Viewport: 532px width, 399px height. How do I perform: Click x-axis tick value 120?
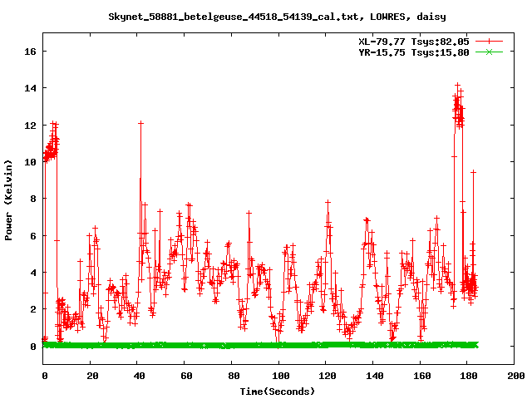[x=328, y=376]
